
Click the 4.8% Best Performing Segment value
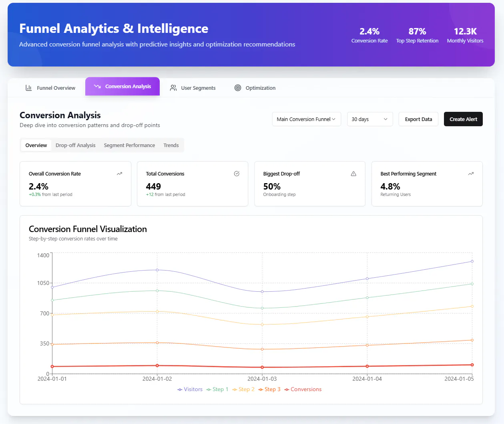pos(390,186)
